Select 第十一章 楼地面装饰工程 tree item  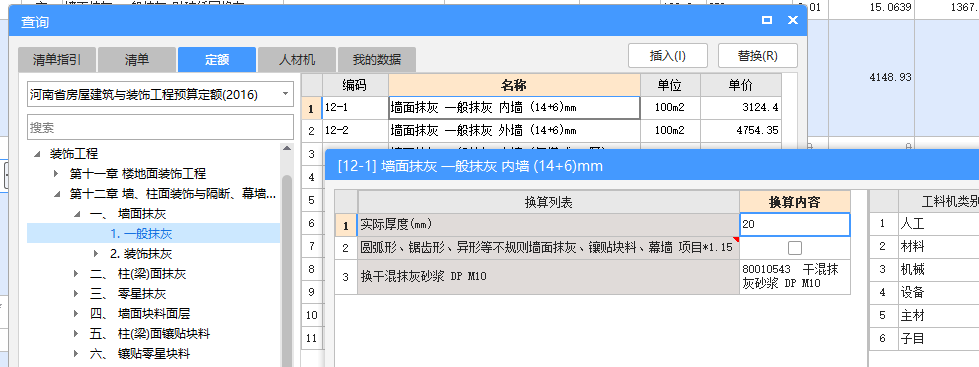point(137,174)
